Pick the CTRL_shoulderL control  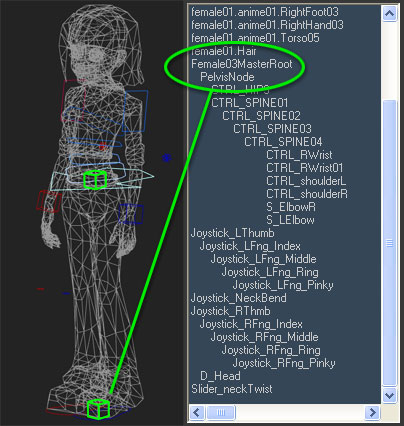(x=306, y=181)
